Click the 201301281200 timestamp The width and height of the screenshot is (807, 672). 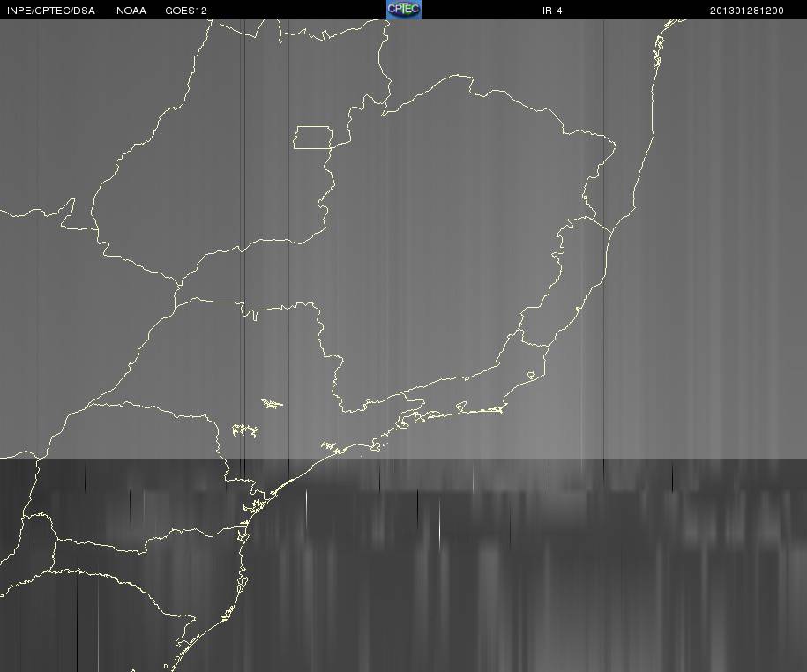tap(747, 11)
